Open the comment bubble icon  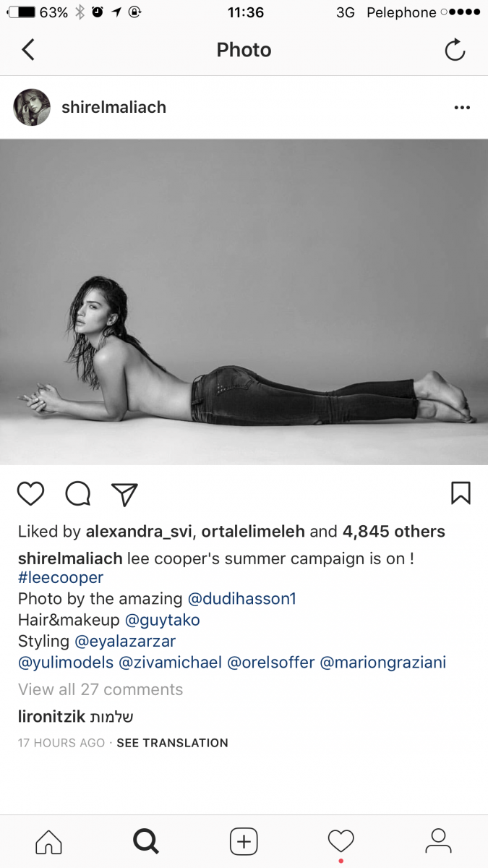coord(78,493)
